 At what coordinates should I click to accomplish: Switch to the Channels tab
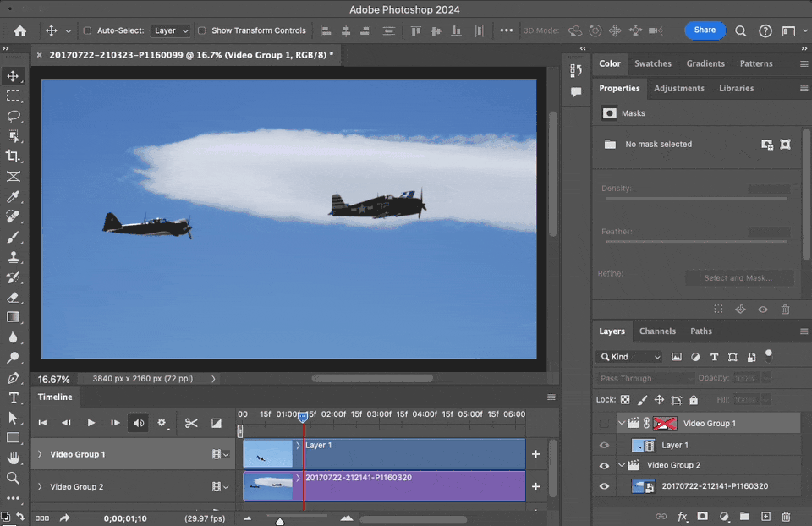[657, 331]
